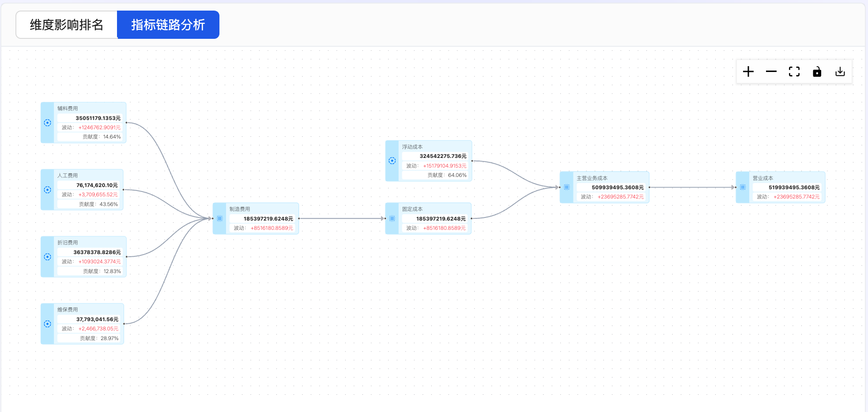Switch to 维度影响排名 tab

pos(67,25)
